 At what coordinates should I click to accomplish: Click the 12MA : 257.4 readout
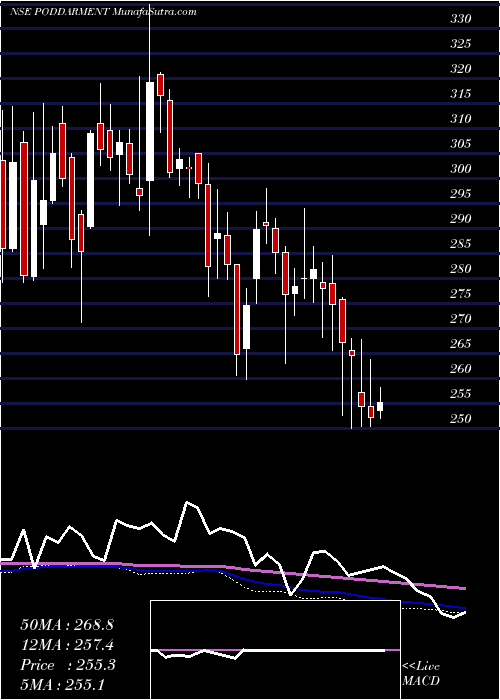coord(67,645)
